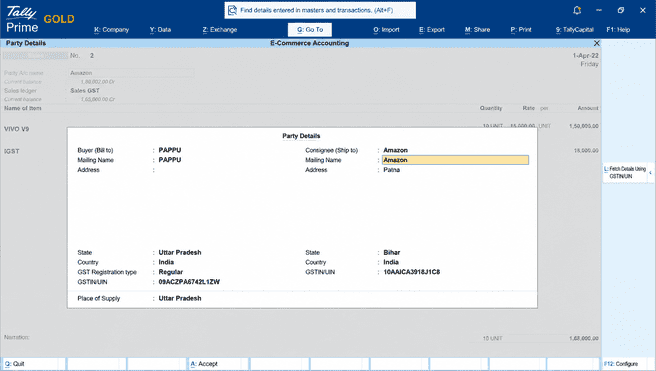
Task: Click the A: Accept button
Action: pos(218,363)
